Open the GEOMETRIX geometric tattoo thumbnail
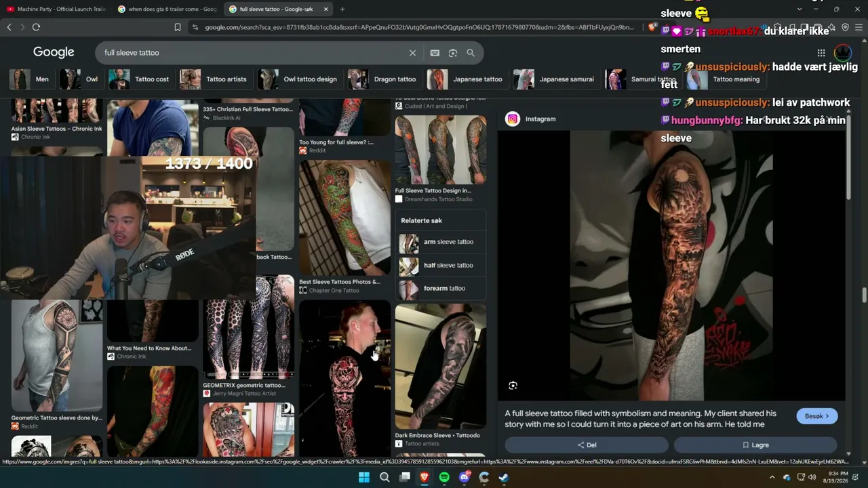 [248, 327]
